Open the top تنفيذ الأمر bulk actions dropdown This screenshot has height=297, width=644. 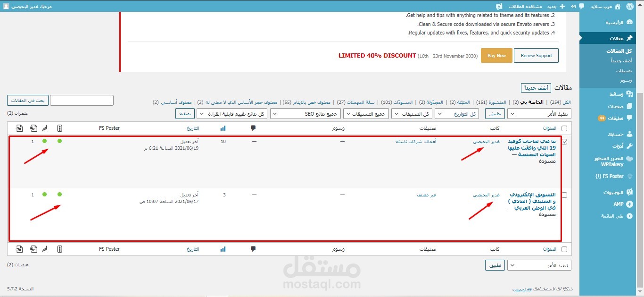[x=540, y=114]
